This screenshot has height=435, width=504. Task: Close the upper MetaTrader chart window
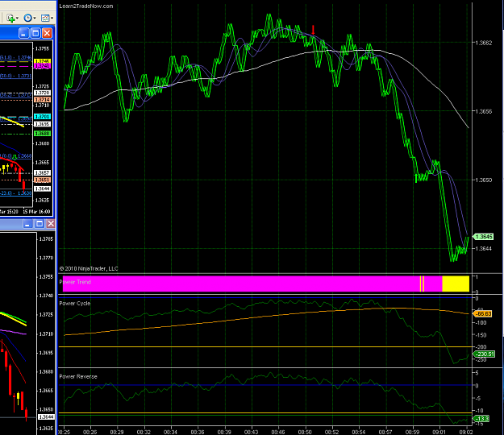(47, 33)
